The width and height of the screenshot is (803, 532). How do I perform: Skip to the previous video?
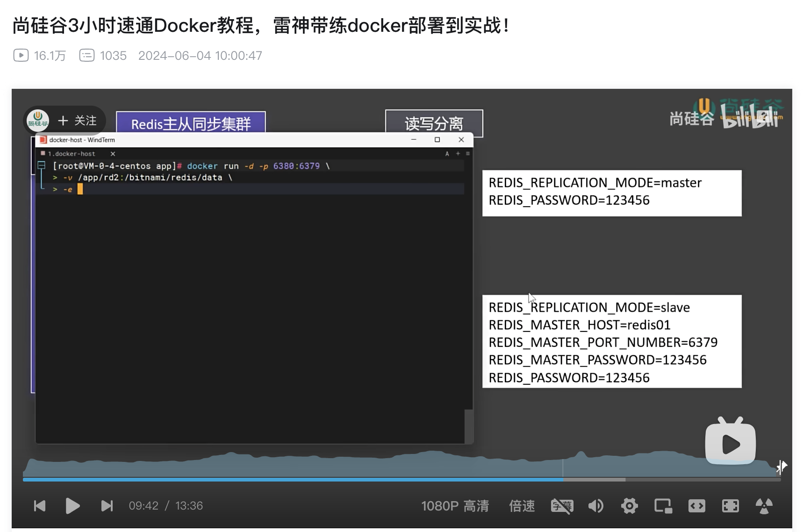40,506
